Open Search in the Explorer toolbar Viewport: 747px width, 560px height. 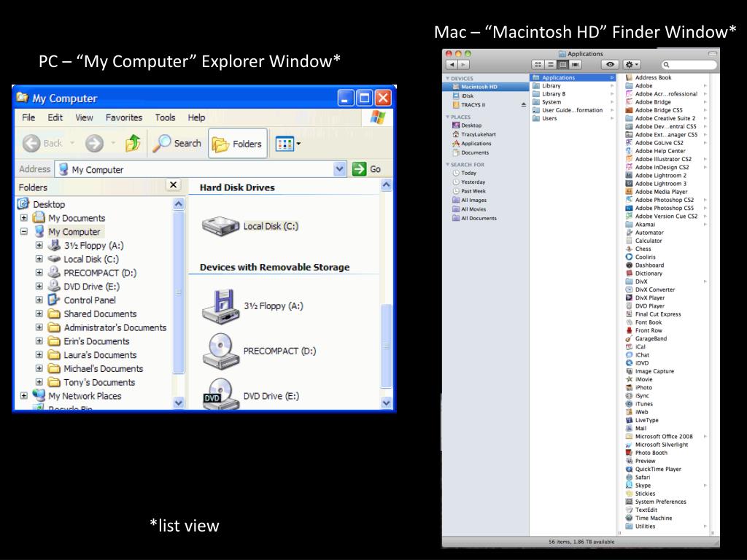[177, 143]
